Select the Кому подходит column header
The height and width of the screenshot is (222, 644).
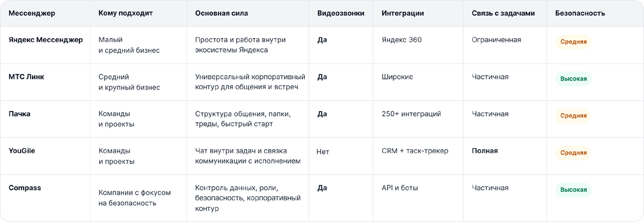coord(126,13)
